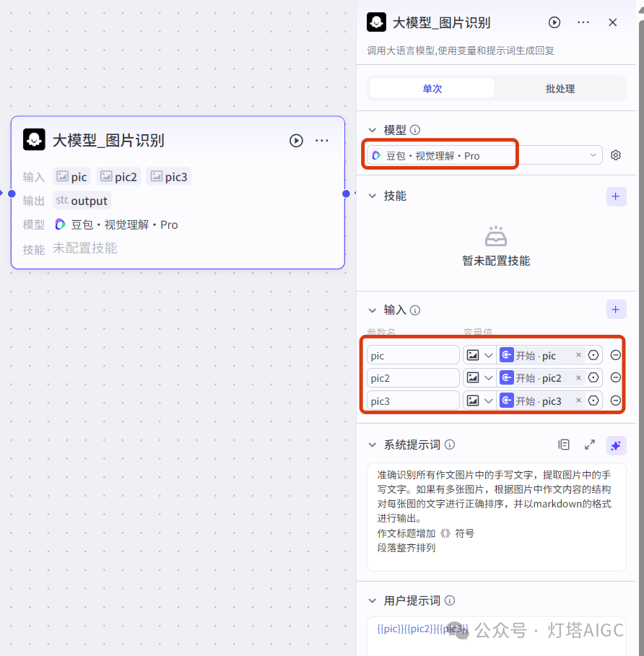
Task: Select pic2 input tag on the node card
Action: pyautogui.click(x=119, y=177)
